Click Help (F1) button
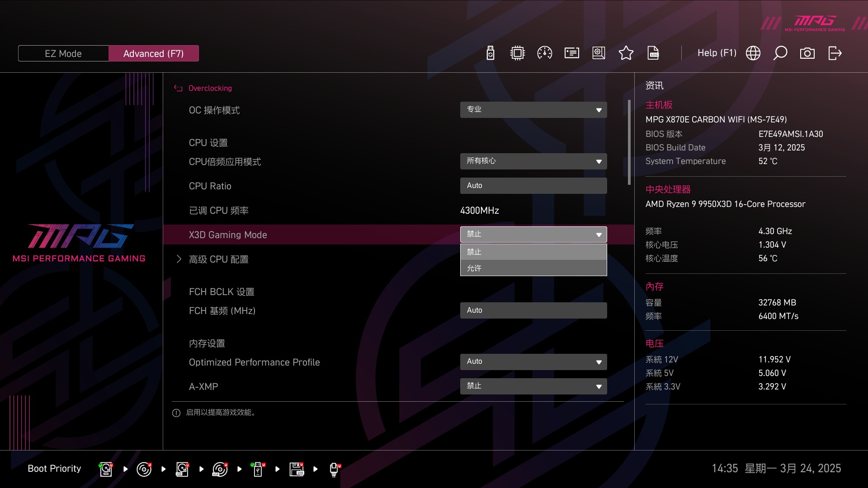 (717, 53)
